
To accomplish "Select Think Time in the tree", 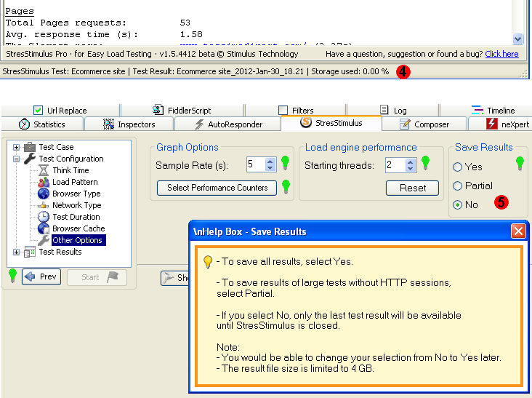I will (x=70, y=170).
